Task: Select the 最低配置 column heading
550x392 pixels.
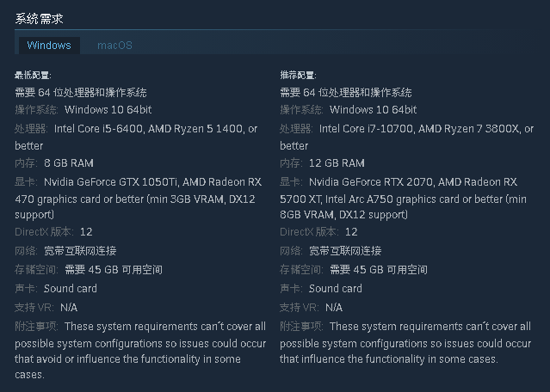Action: [33, 75]
